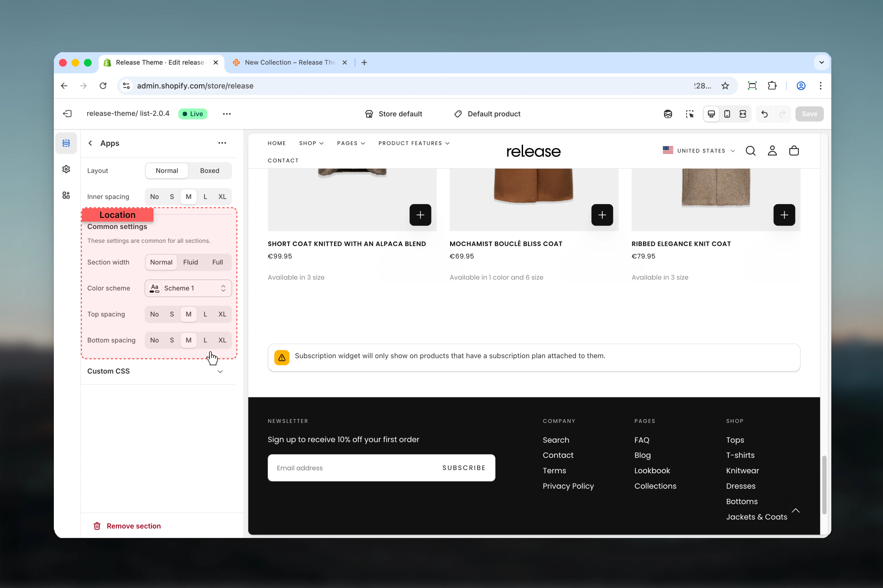The width and height of the screenshot is (883, 588).
Task: Go back from the Apps panel
Action: [90, 143]
